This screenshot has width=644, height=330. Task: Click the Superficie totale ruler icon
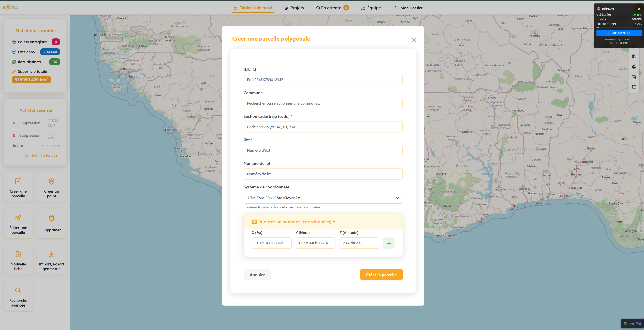[x=14, y=71]
